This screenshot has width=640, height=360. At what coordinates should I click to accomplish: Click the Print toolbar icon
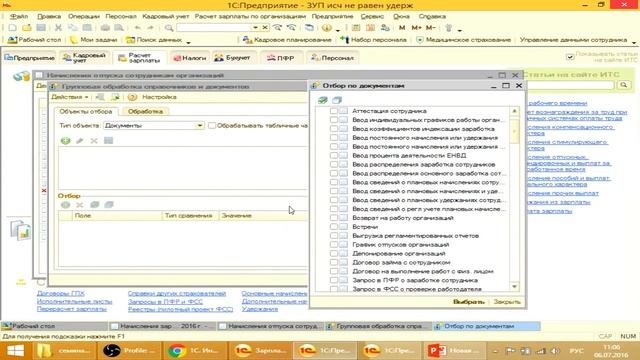(x=105, y=28)
